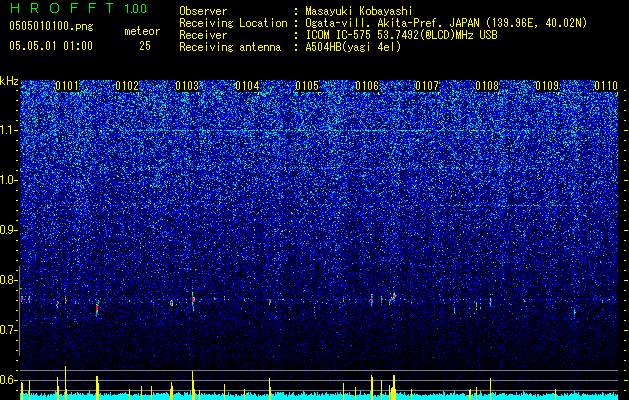Image resolution: width=629 pixels, height=400 pixels.
Task: Click the 0.6 frequency axis label
Action: click(9, 380)
